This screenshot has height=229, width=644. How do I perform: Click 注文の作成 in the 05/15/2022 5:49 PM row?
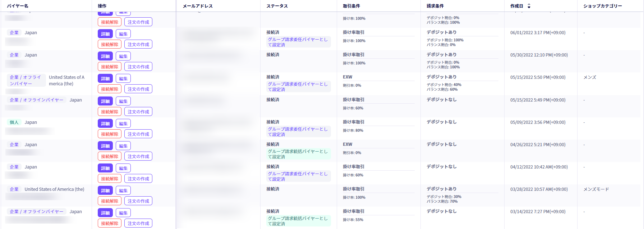(x=138, y=112)
